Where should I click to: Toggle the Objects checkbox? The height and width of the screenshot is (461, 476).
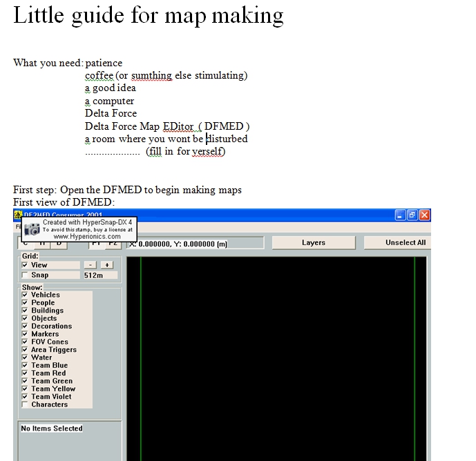tap(25, 318)
